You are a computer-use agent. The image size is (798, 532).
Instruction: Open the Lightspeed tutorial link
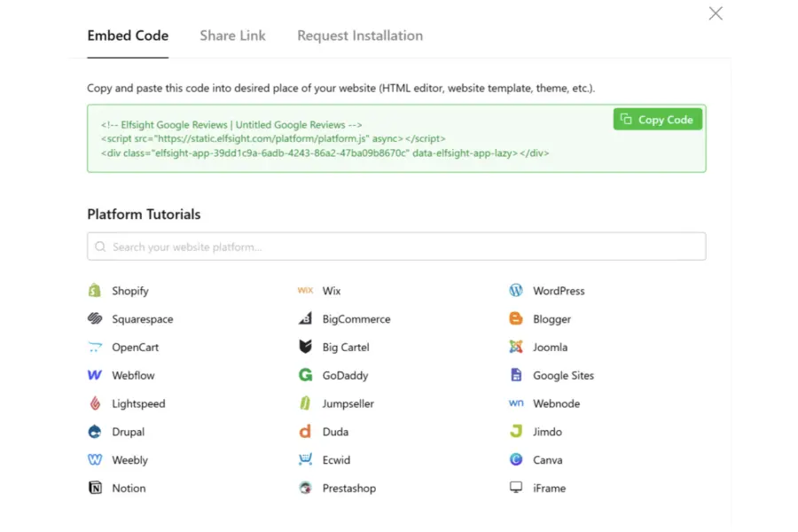point(138,403)
